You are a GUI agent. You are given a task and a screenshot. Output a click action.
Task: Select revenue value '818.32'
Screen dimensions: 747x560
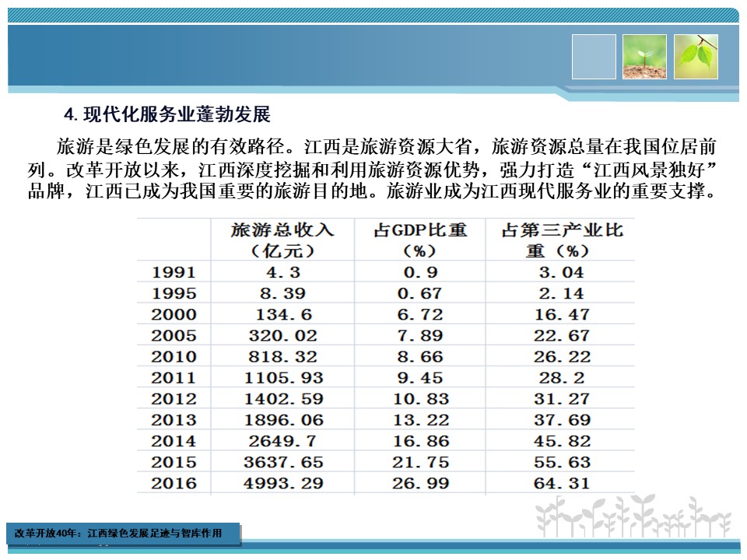(x=283, y=356)
